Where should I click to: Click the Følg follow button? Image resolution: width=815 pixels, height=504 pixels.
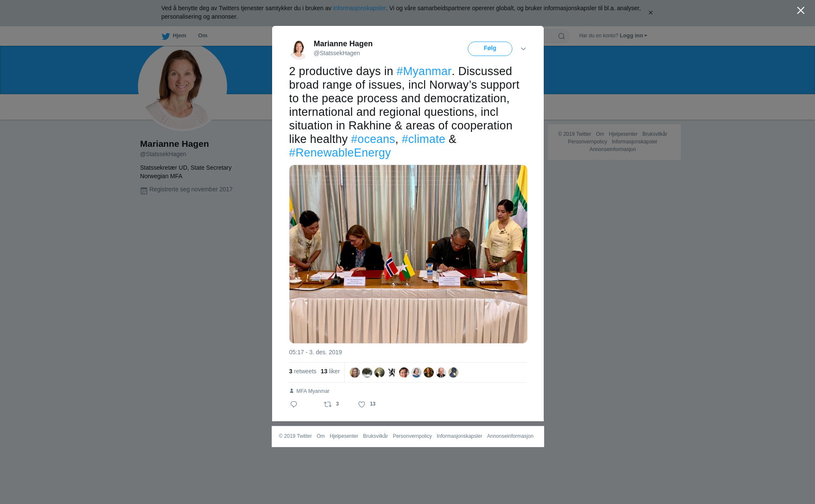[x=490, y=49]
